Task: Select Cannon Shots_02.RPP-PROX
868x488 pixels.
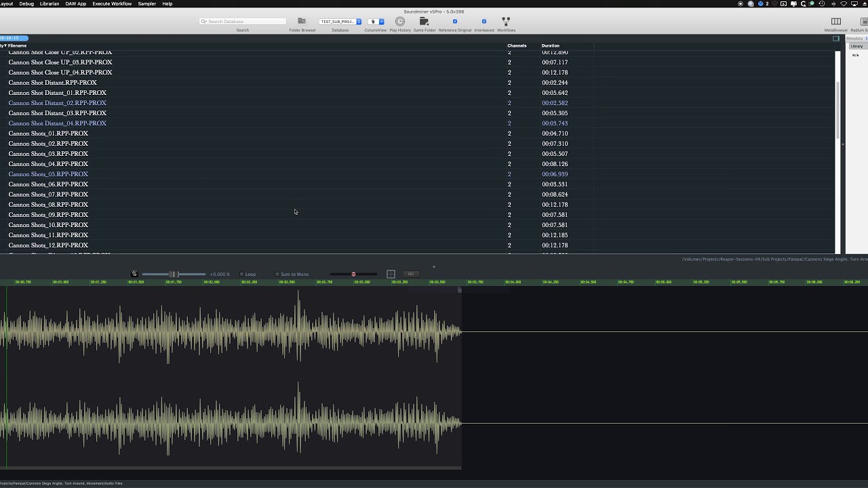Action: point(48,144)
